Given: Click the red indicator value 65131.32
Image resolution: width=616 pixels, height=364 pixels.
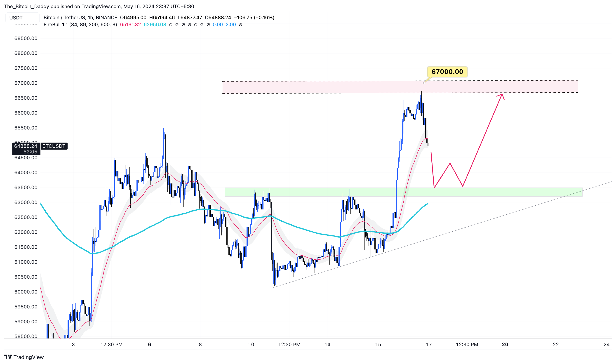Looking at the screenshot, I should pyautogui.click(x=130, y=25).
